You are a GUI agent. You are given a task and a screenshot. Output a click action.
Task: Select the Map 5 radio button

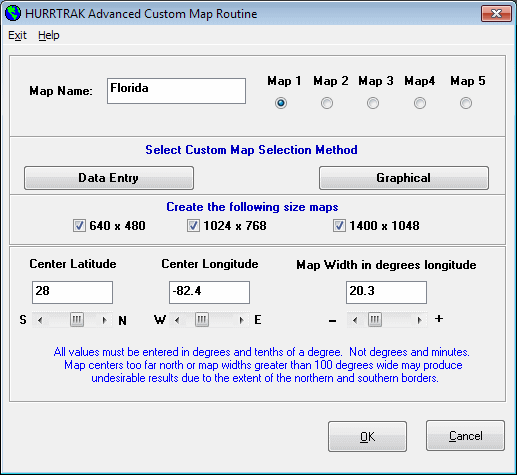(x=466, y=103)
